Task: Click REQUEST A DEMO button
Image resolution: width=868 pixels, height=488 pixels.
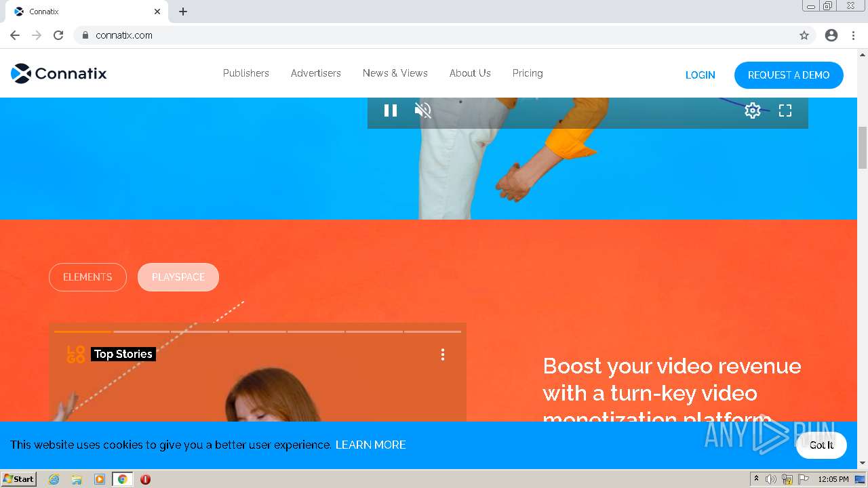Action: point(789,75)
